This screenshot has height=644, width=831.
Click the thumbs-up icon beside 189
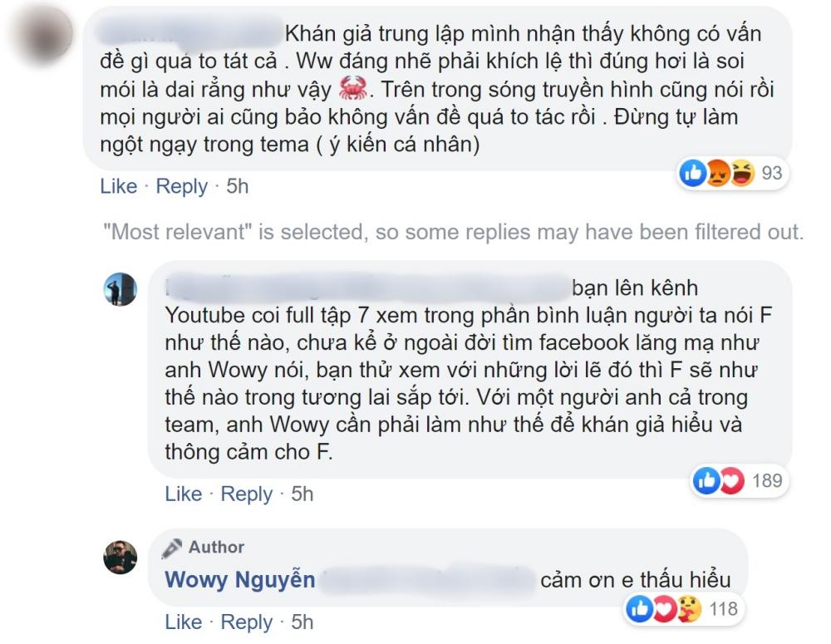click(706, 480)
